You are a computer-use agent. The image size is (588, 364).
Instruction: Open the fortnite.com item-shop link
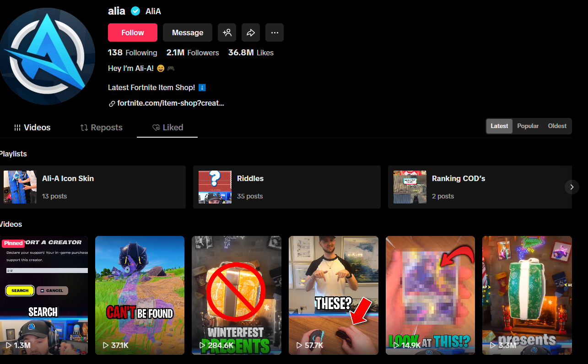pos(170,103)
